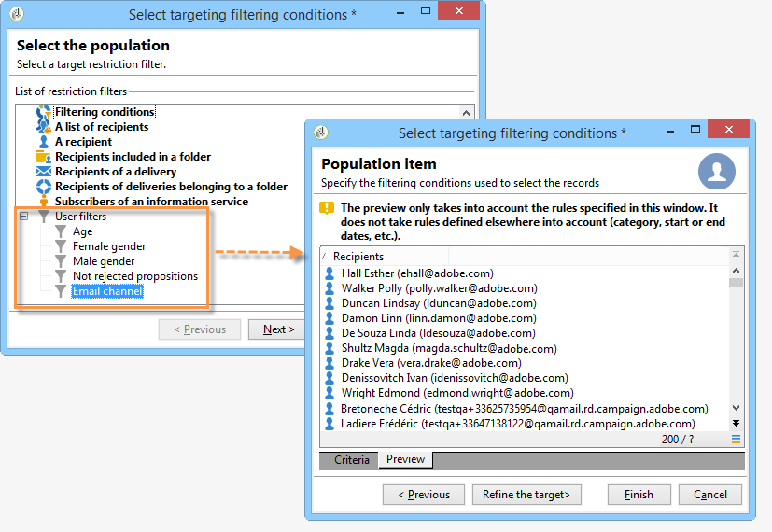772x532 pixels.
Task: Select the Filtering conditions filter
Action: pos(105,112)
